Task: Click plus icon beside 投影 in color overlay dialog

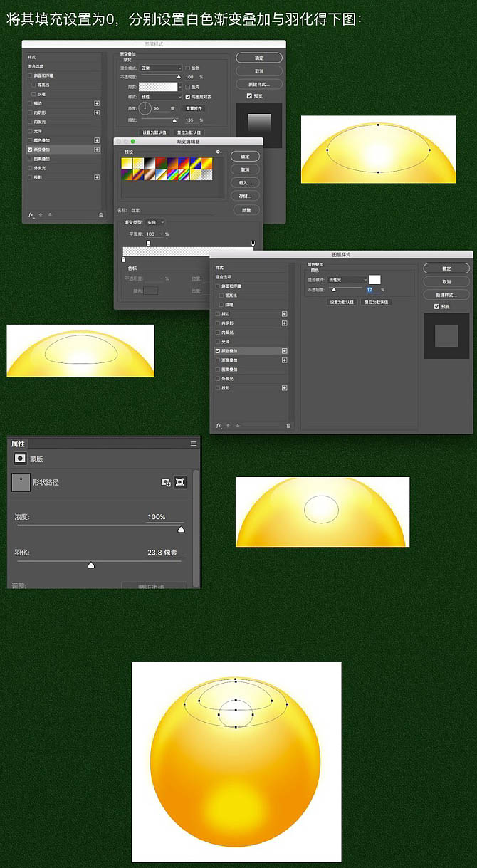Action: 284,388
